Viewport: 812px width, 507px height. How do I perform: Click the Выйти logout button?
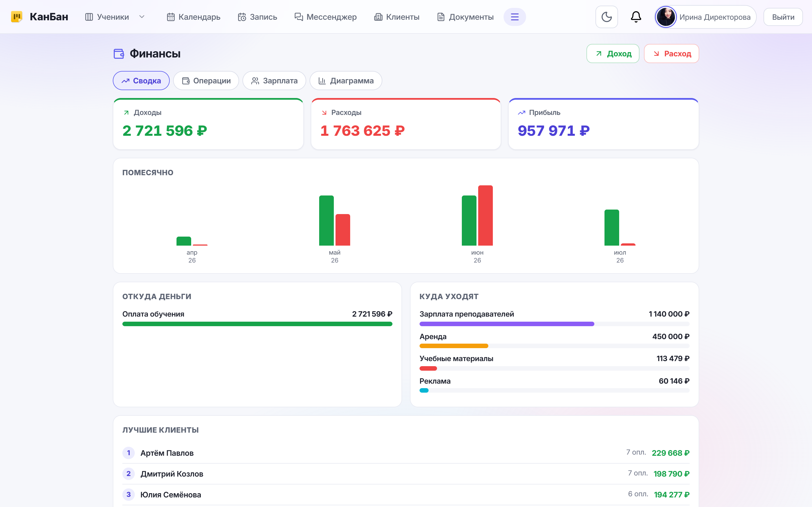pyautogui.click(x=783, y=17)
